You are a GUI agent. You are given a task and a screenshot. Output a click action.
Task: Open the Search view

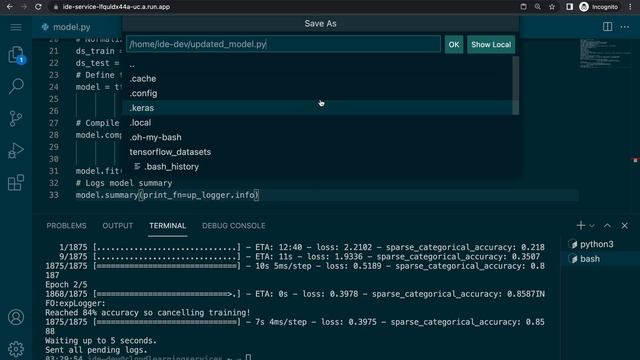(16, 87)
